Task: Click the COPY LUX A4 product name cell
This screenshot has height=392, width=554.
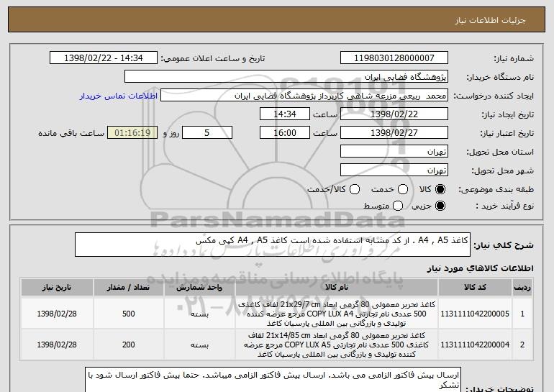Action: click(x=337, y=314)
